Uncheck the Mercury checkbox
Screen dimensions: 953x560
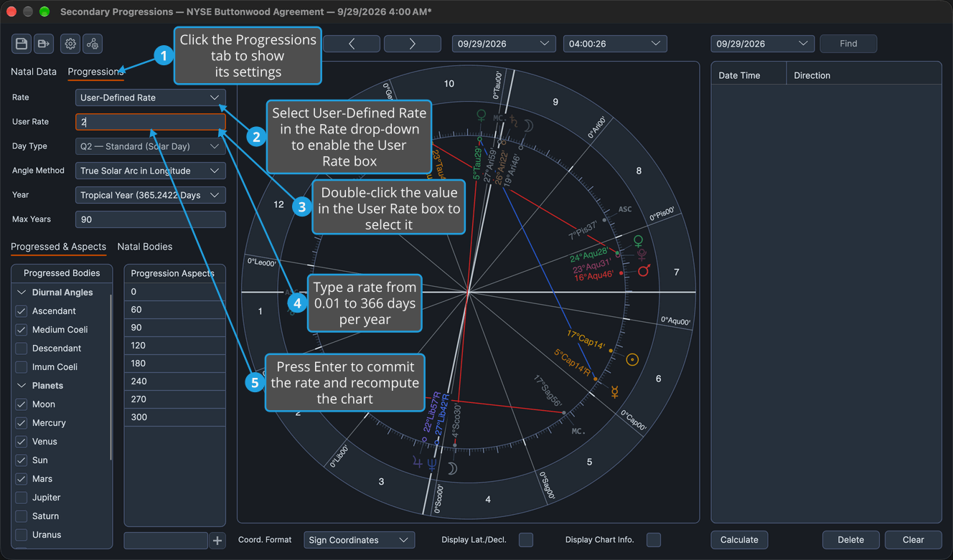22,423
